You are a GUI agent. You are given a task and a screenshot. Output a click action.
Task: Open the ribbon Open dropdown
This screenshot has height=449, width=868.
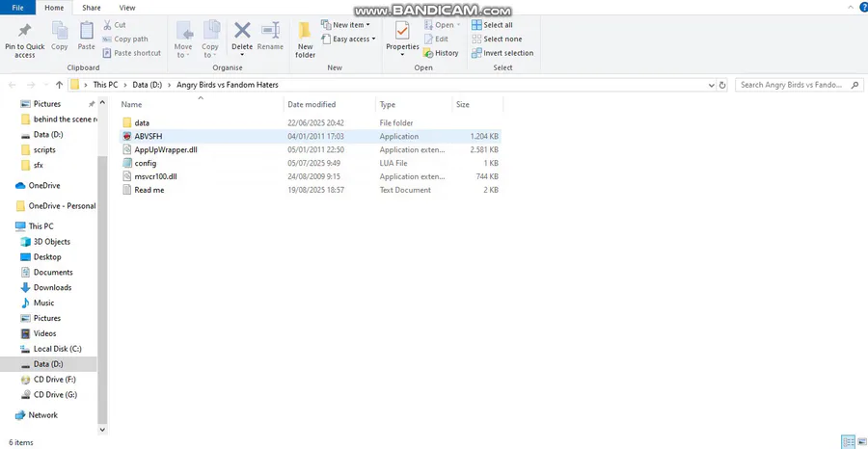443,25
